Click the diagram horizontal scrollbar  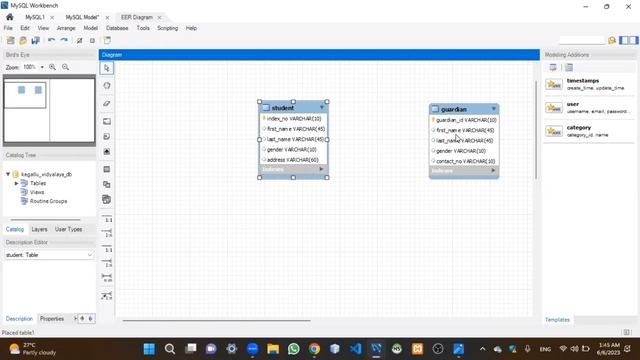click(x=216, y=320)
